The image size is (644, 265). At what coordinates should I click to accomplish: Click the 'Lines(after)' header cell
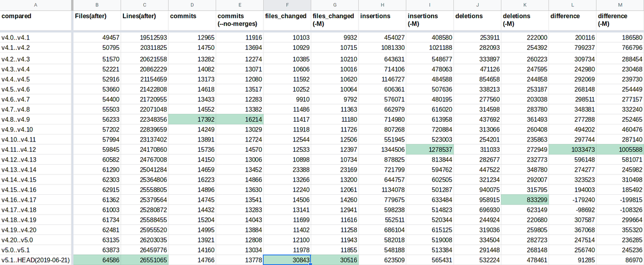(x=144, y=20)
